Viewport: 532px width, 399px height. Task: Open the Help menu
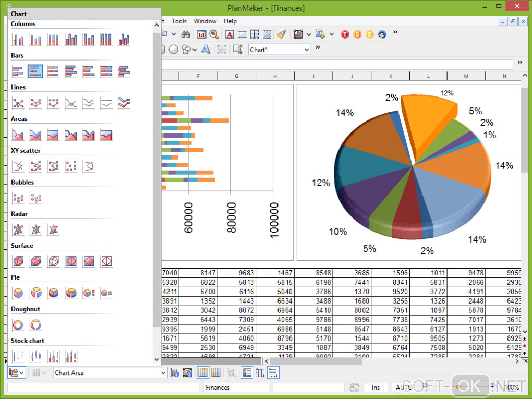[x=230, y=21]
